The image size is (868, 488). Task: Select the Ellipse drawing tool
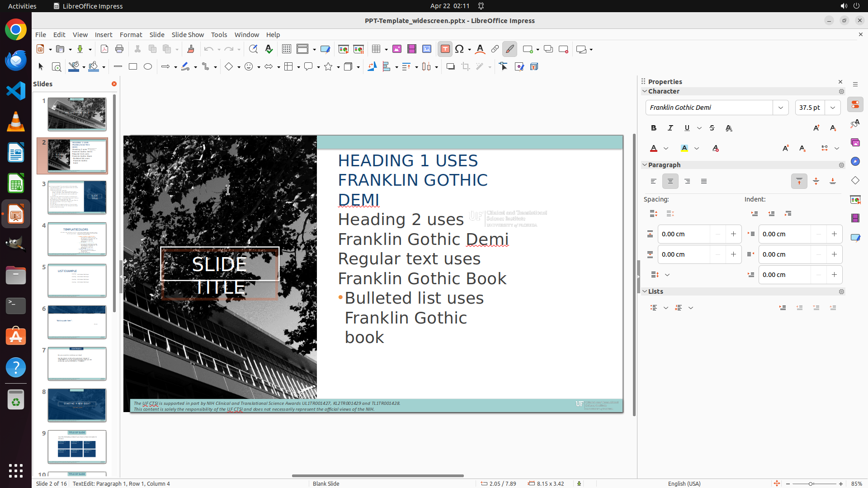(x=148, y=67)
